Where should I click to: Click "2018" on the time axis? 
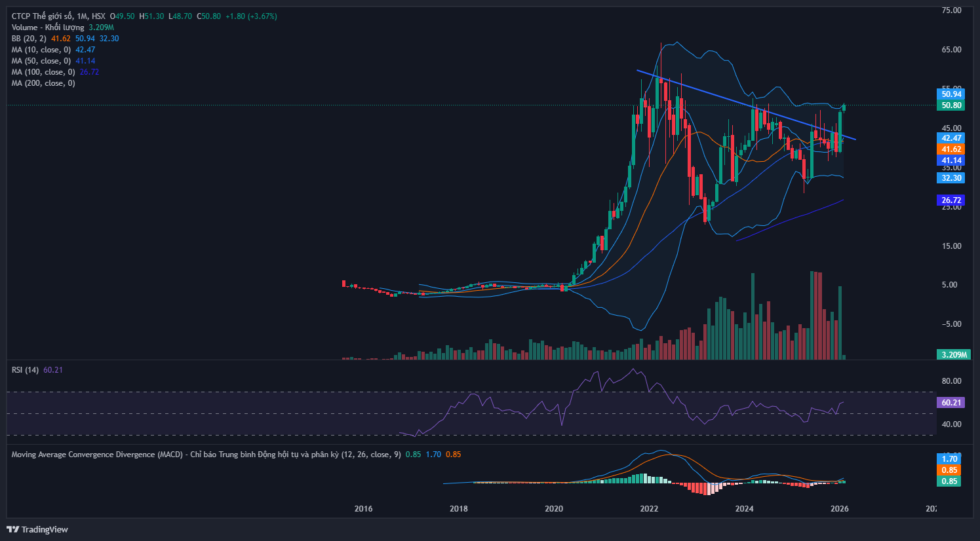(459, 509)
